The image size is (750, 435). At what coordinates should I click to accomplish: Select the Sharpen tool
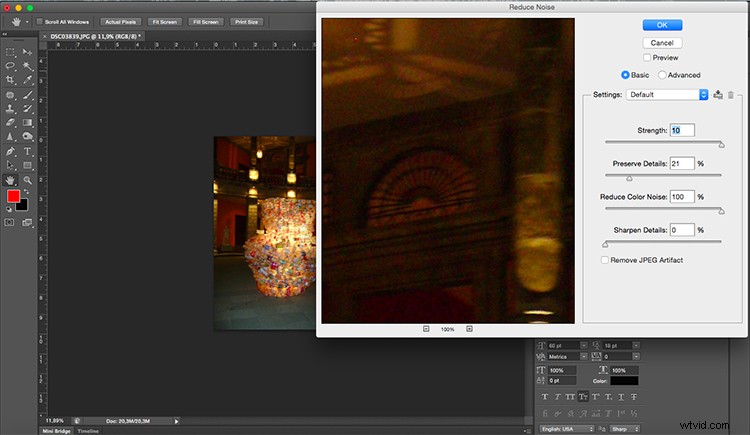click(10, 136)
